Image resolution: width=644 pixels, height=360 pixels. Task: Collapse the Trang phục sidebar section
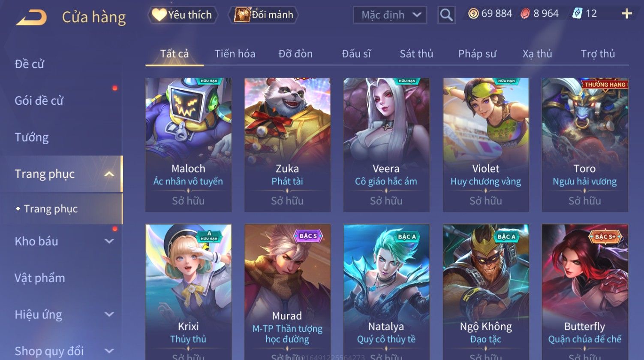coord(109,174)
